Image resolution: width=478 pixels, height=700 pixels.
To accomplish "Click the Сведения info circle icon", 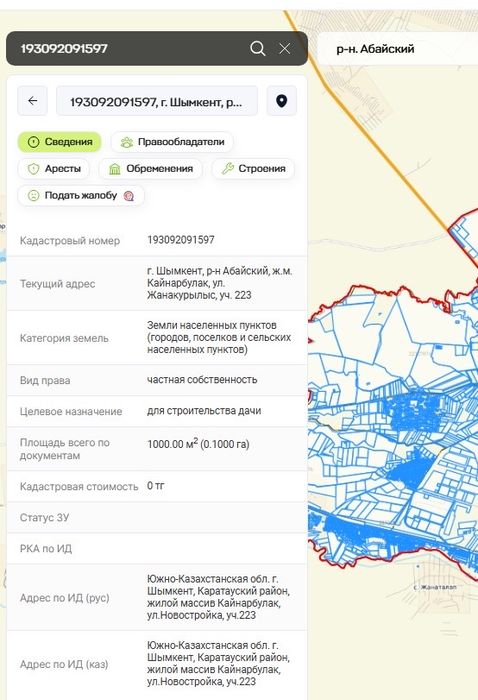I will (33, 142).
